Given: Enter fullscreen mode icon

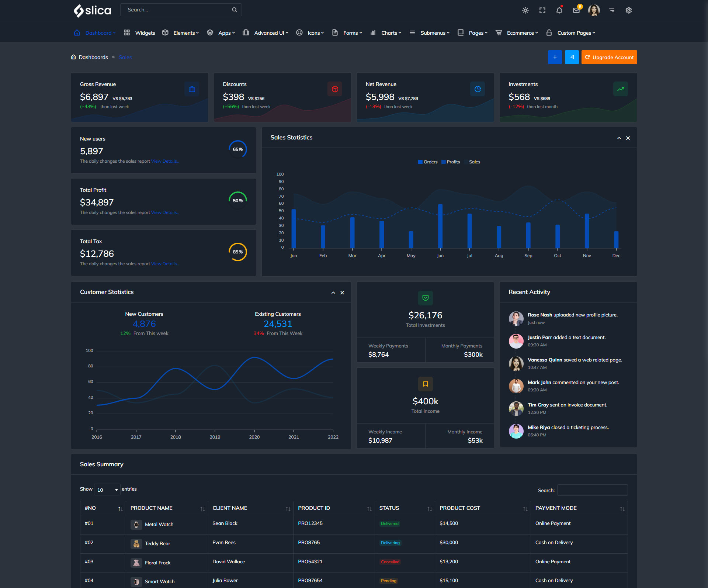Looking at the screenshot, I should pos(542,10).
